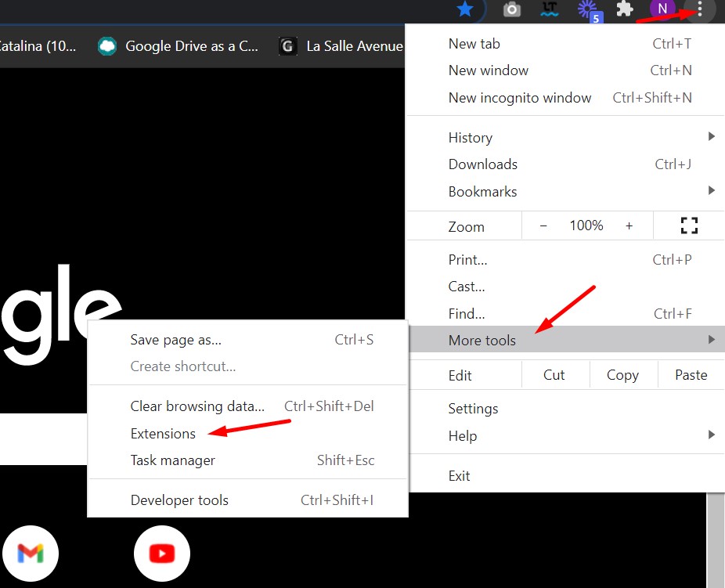725x588 pixels.
Task: Click the fullscreen icon in Zoom row
Action: coord(689,225)
